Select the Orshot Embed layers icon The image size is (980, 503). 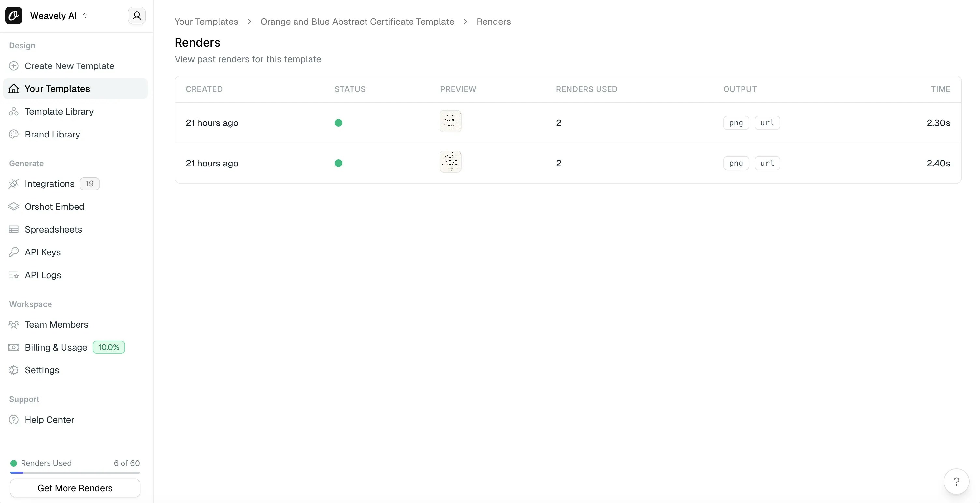point(14,207)
